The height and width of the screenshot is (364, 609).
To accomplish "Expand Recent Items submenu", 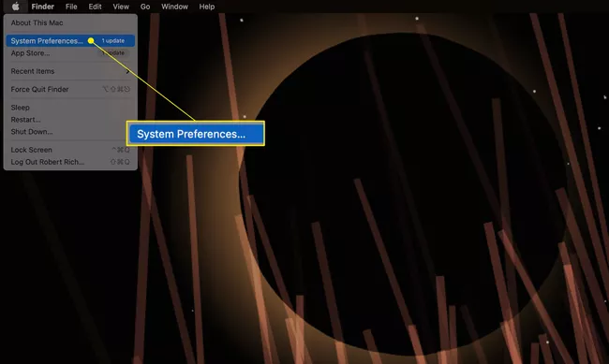I will [x=70, y=71].
